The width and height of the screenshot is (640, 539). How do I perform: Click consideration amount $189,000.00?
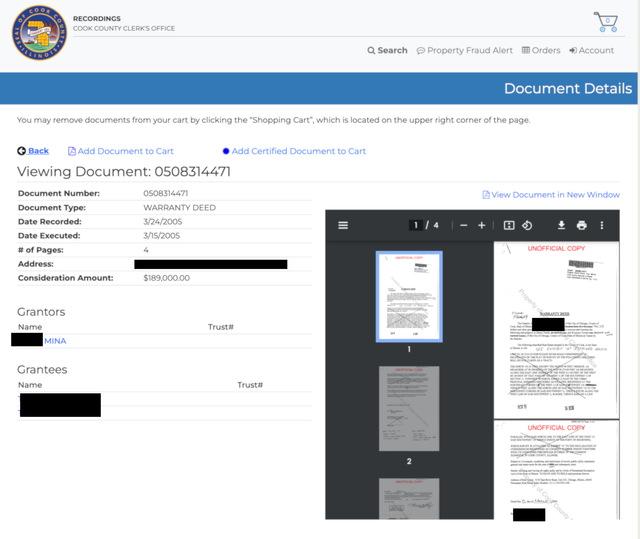(x=167, y=278)
